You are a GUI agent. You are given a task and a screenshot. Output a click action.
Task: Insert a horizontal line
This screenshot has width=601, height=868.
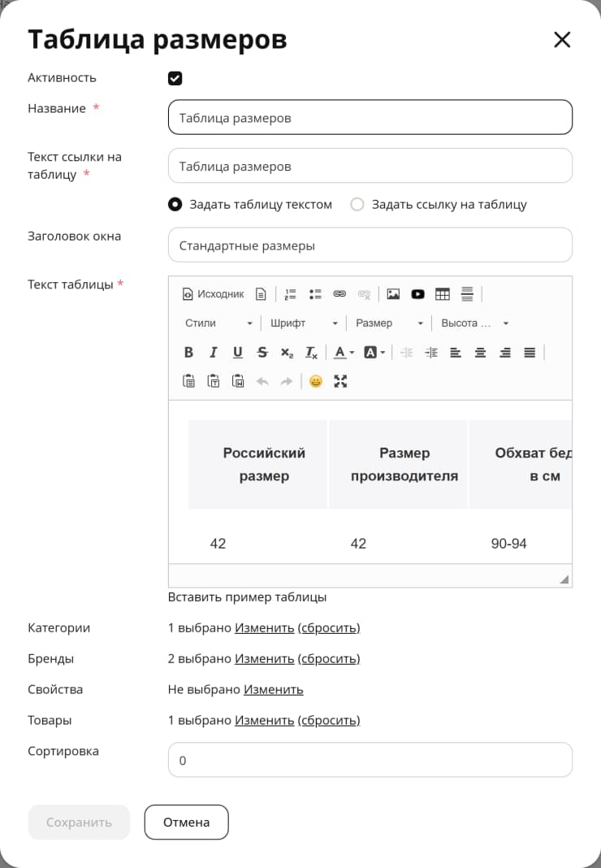(467, 294)
